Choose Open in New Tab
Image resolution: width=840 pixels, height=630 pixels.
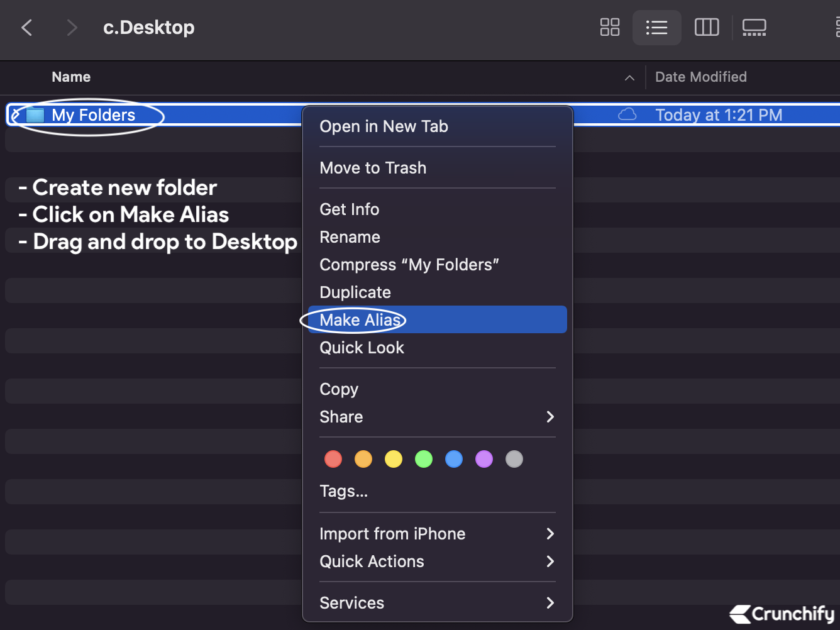[438, 126]
